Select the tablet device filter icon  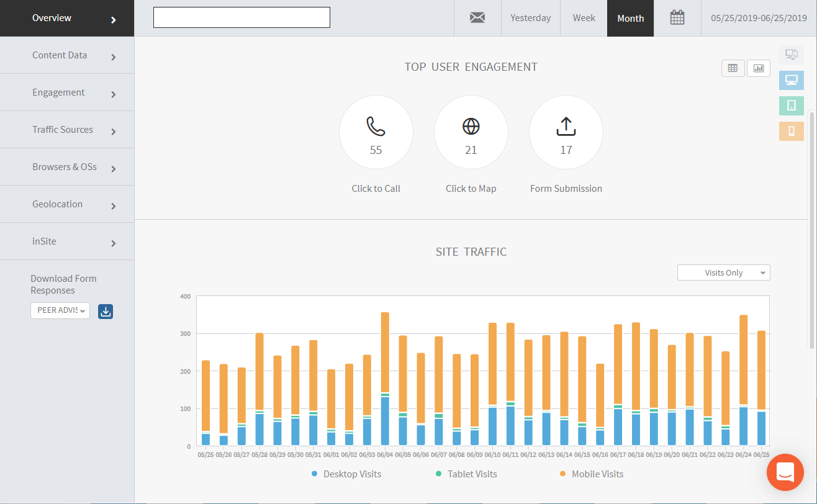tap(791, 106)
